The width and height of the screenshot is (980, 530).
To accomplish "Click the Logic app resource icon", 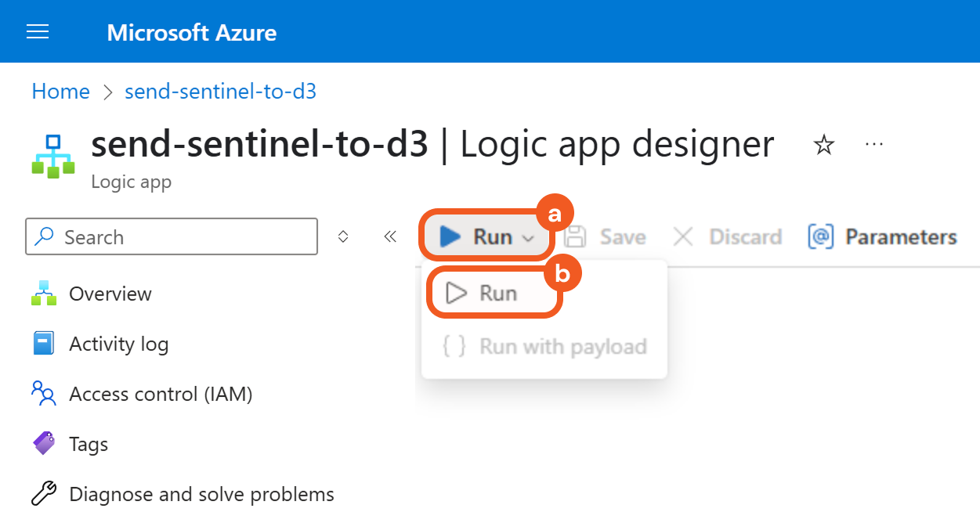I will point(53,157).
